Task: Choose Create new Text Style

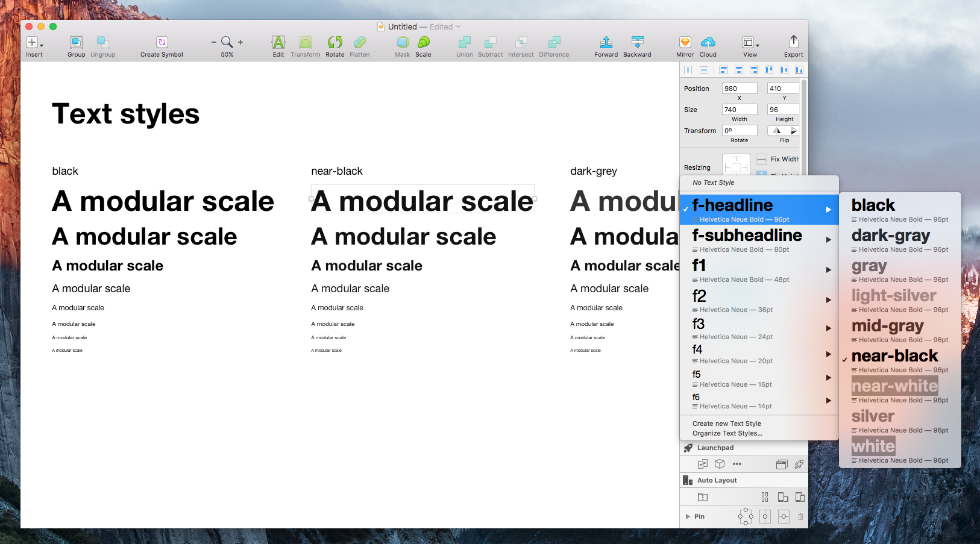Action: click(x=727, y=424)
